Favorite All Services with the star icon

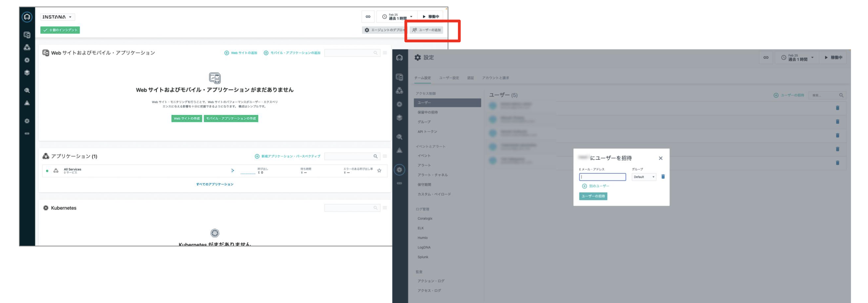[x=379, y=171]
